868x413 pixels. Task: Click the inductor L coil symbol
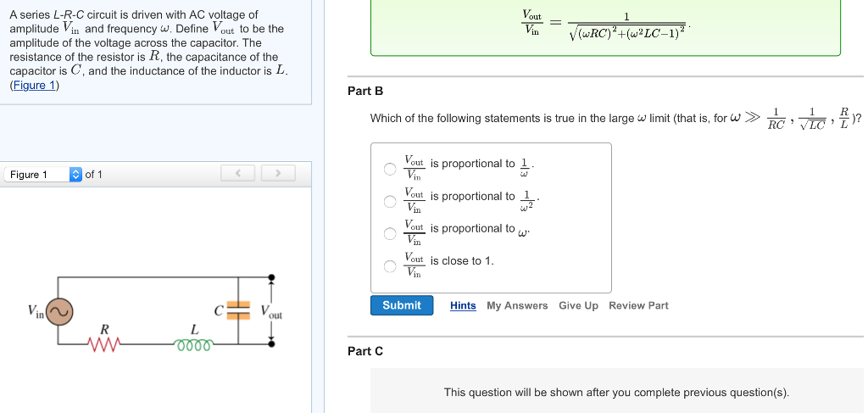click(x=193, y=343)
